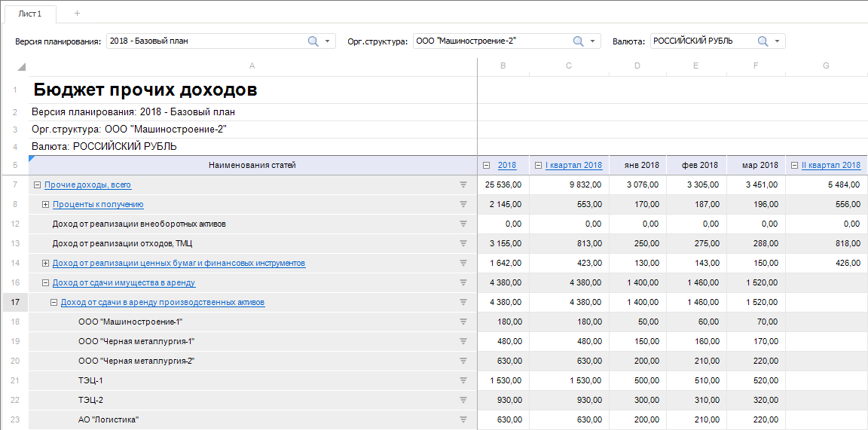This screenshot has width=868, height=430.
Task: Collapse II квартал 2018 column group
Action: coord(794,166)
